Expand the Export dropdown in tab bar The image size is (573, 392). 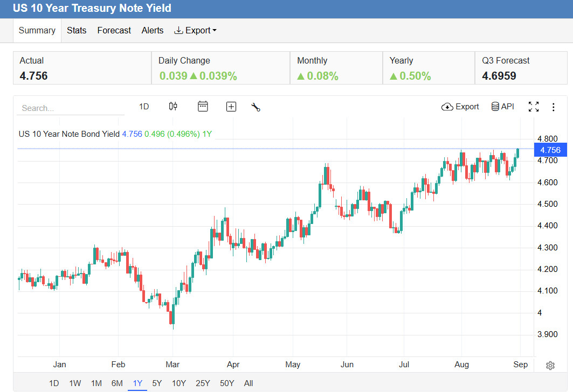(195, 31)
